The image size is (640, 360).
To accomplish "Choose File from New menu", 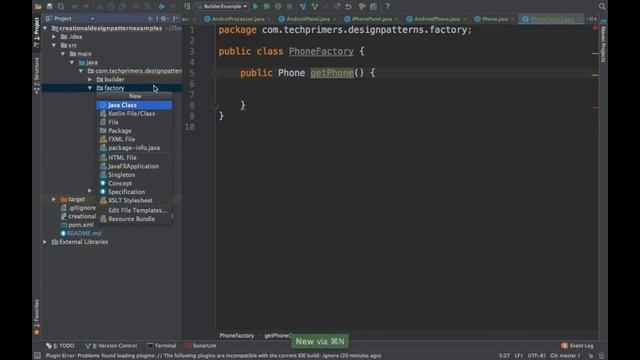I will pos(134,122).
